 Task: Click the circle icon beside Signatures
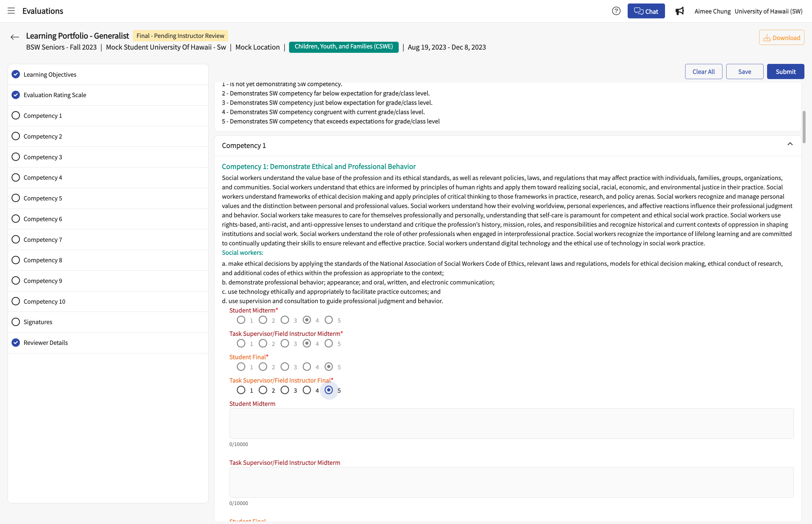pyautogui.click(x=16, y=322)
